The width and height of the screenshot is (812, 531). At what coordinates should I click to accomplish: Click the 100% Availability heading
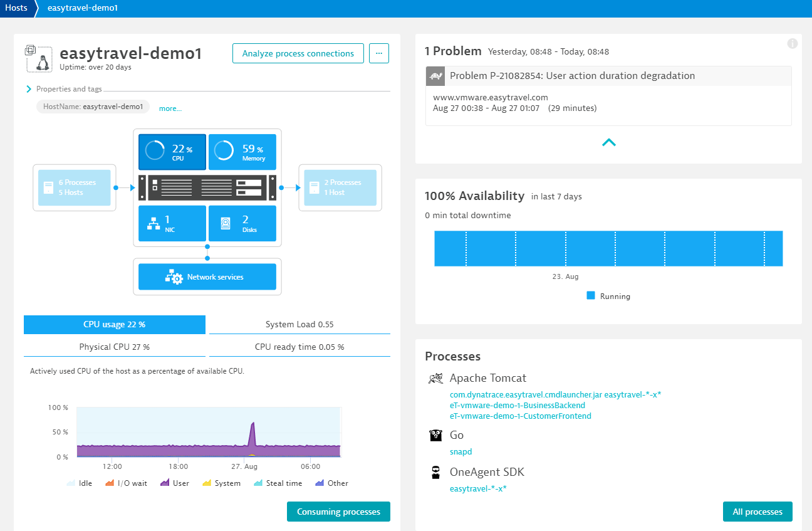(x=474, y=196)
